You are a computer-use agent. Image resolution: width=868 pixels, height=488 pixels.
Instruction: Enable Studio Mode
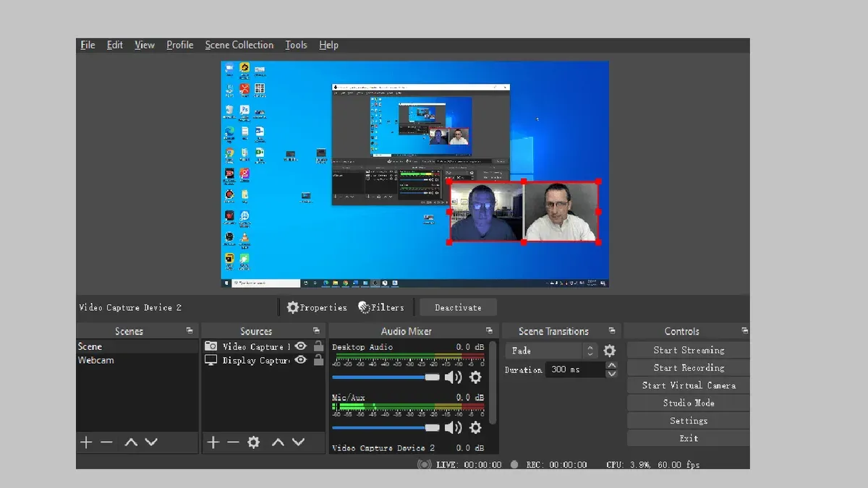tap(689, 403)
